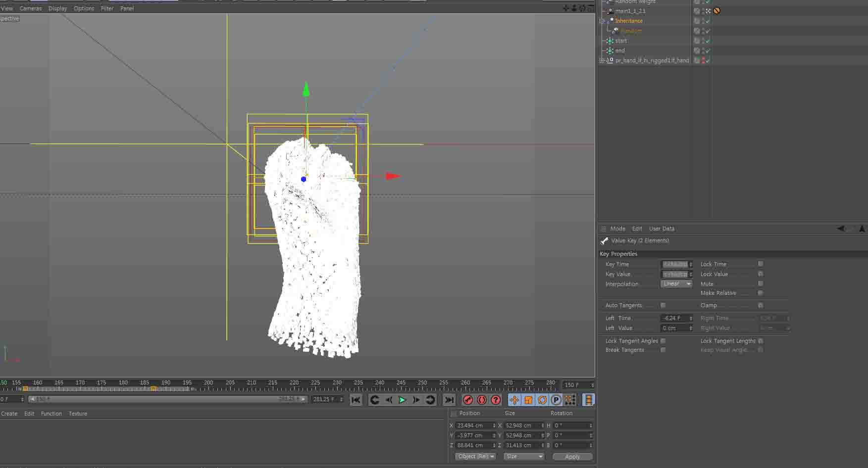This screenshot has height=468, width=868.
Task: Open the viewport Panel menu
Action: point(127,8)
